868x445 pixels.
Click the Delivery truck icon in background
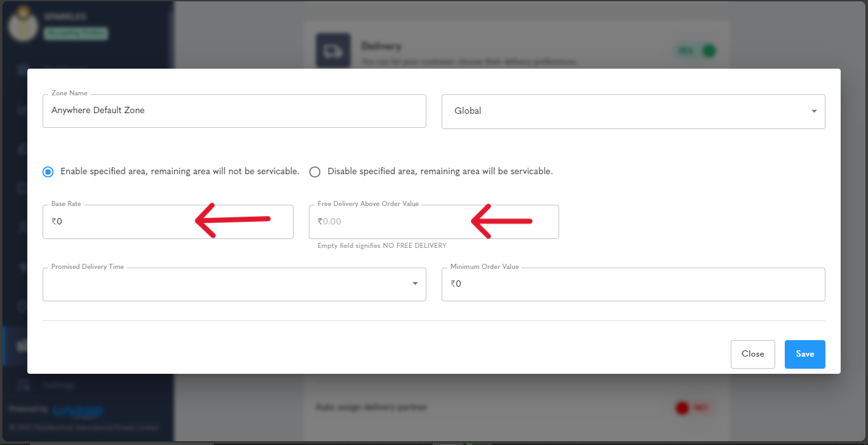click(333, 50)
